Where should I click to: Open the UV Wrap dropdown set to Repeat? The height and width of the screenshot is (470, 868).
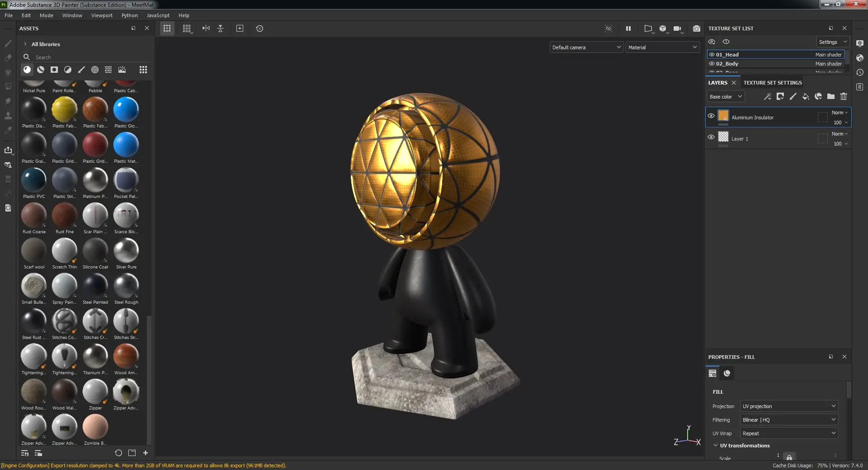point(789,433)
